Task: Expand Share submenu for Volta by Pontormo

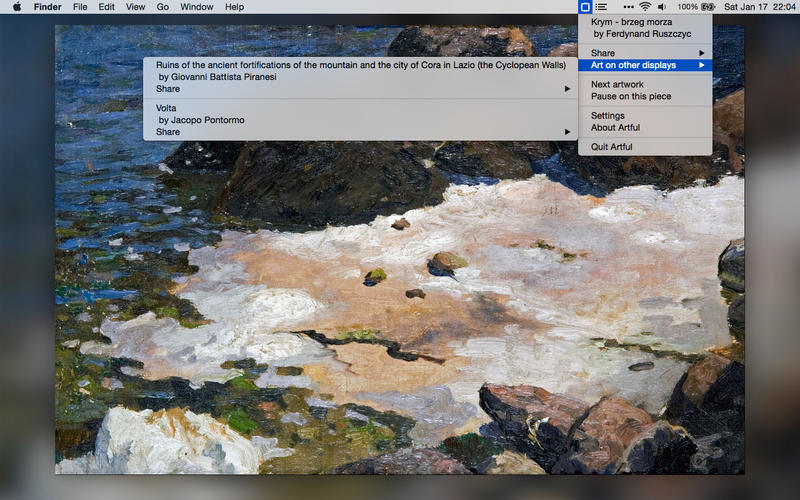Action: [x=360, y=132]
